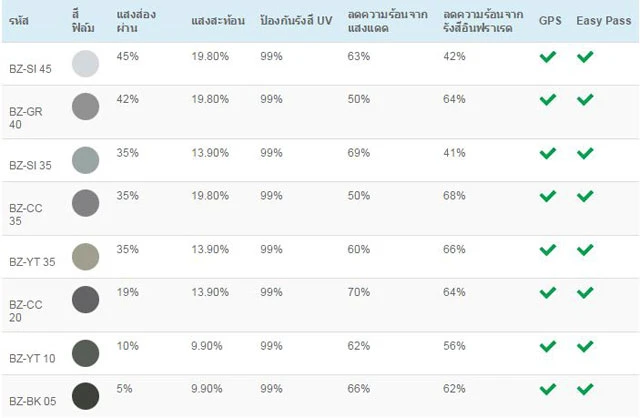Click the GPS column header
Screen dimensions: 640x418
[550, 20]
